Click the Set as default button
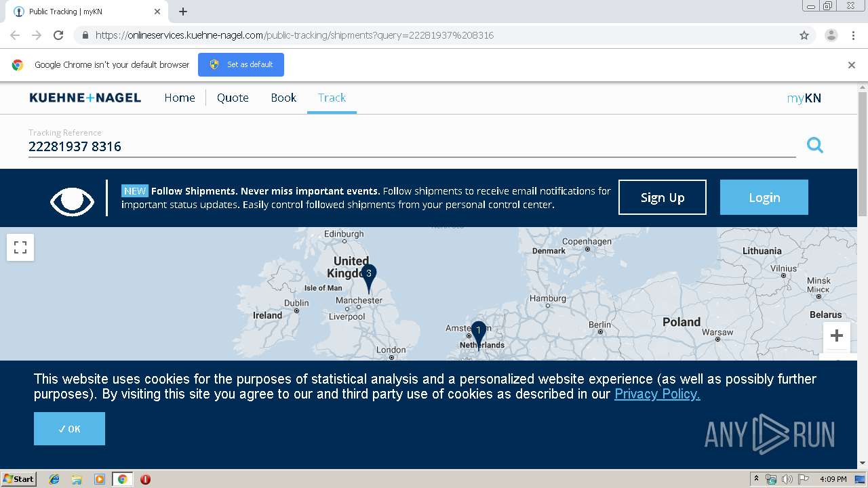Screen dimensions: 868x488 coord(241,64)
